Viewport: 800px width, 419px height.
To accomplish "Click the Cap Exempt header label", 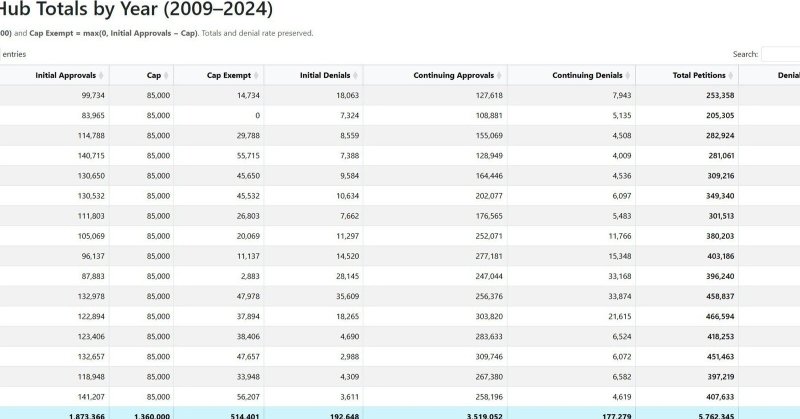I will point(229,76).
